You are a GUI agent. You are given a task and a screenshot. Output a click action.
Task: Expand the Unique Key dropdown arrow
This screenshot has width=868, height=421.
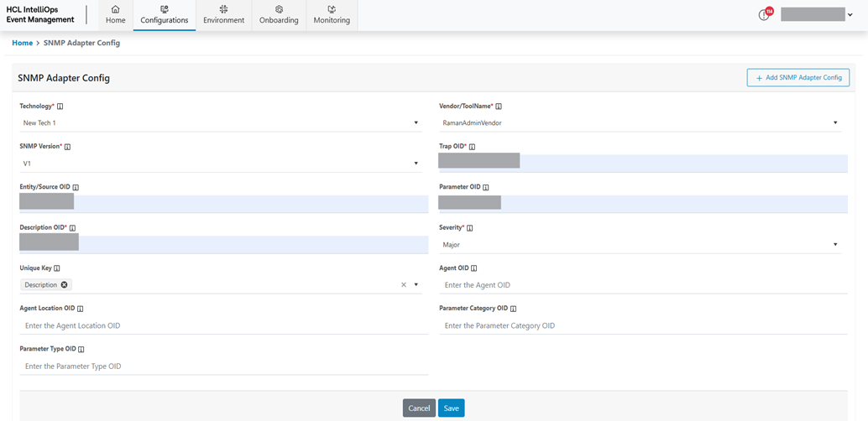coord(416,285)
